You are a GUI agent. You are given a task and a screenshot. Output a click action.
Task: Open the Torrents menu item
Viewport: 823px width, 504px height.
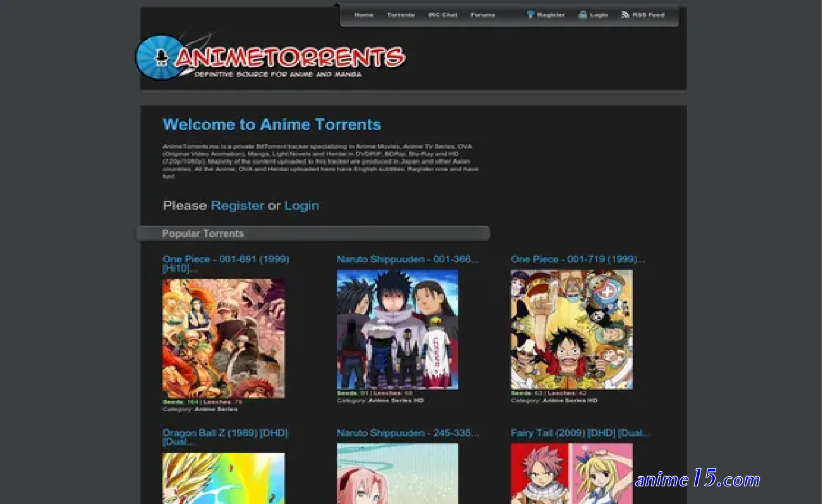tap(401, 15)
